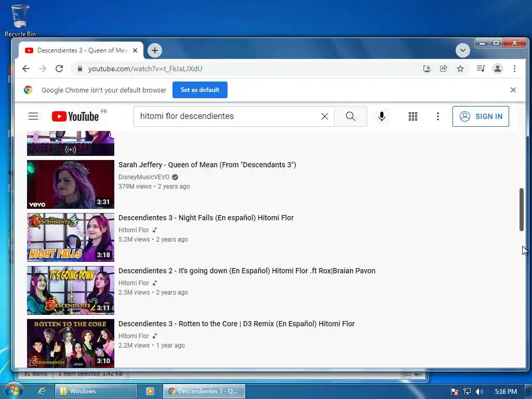This screenshot has height=399, width=532.
Task: Open Recycle Bin on desktop
Action: coord(20,20)
